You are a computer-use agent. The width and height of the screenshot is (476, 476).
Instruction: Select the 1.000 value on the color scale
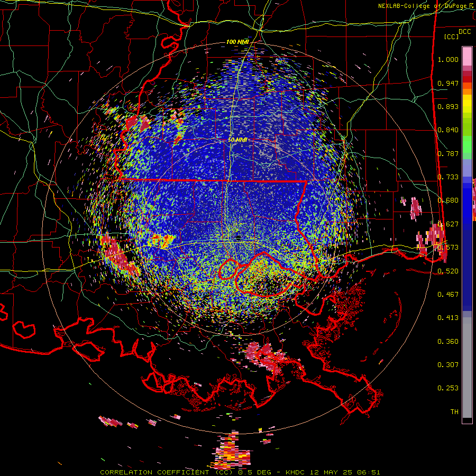pyautogui.click(x=448, y=59)
